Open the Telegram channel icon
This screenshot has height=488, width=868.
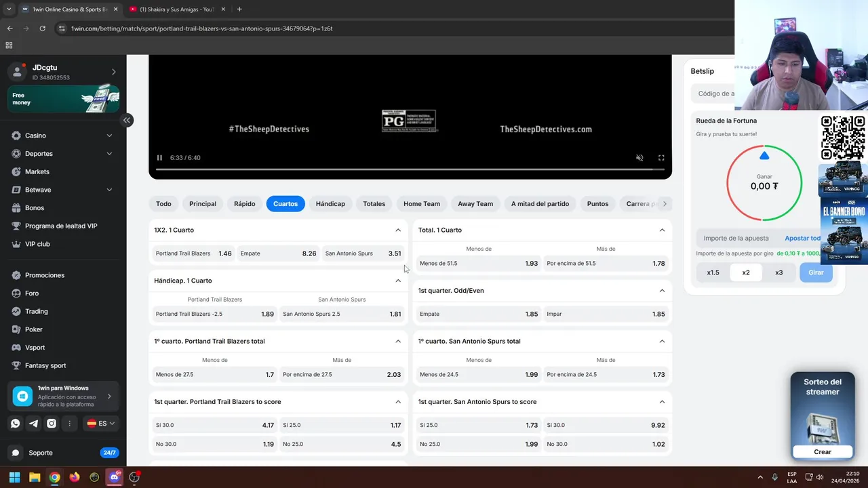33,424
